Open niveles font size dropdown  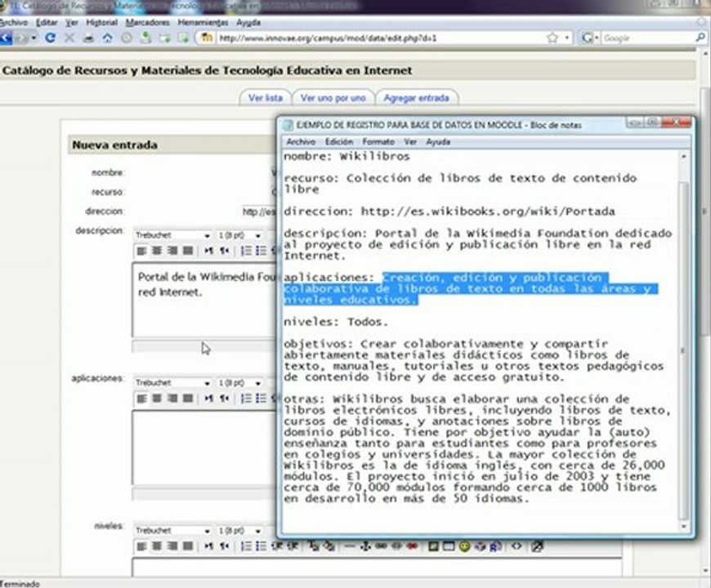(x=239, y=531)
